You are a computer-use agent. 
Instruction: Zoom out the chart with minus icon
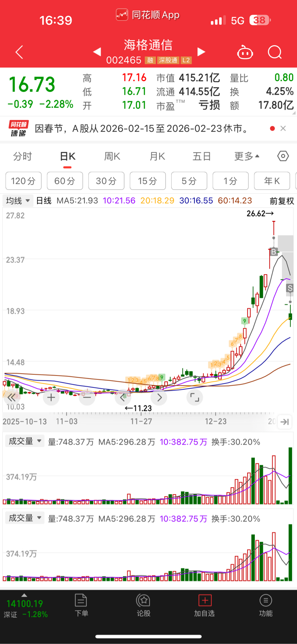tap(87, 397)
